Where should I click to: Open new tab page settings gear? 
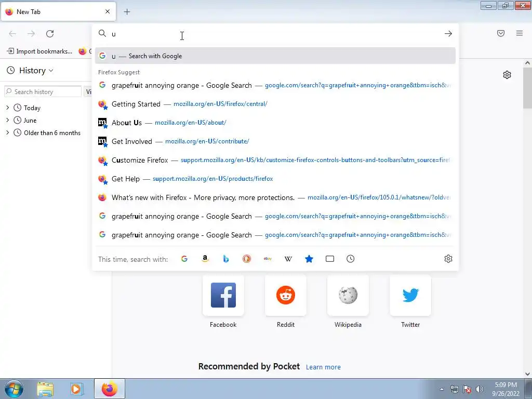(x=507, y=75)
